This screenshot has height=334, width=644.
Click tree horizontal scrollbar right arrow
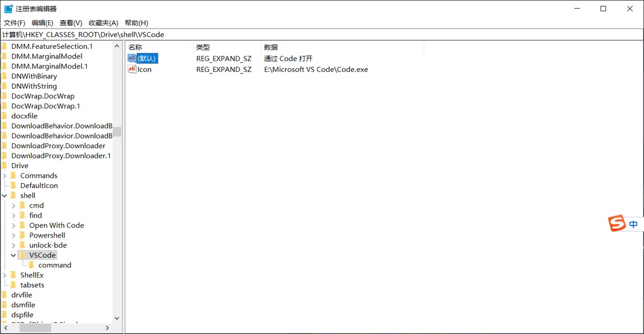coord(107,328)
